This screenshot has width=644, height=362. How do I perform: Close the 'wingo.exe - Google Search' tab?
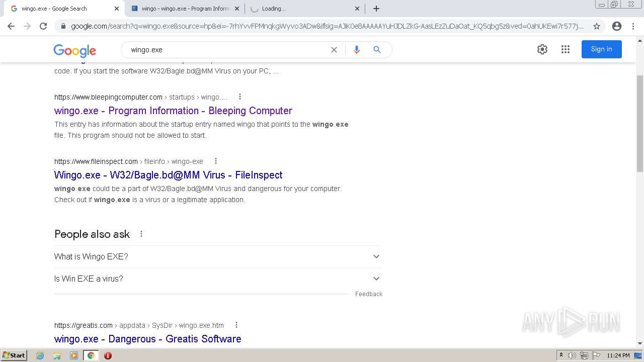click(117, 9)
